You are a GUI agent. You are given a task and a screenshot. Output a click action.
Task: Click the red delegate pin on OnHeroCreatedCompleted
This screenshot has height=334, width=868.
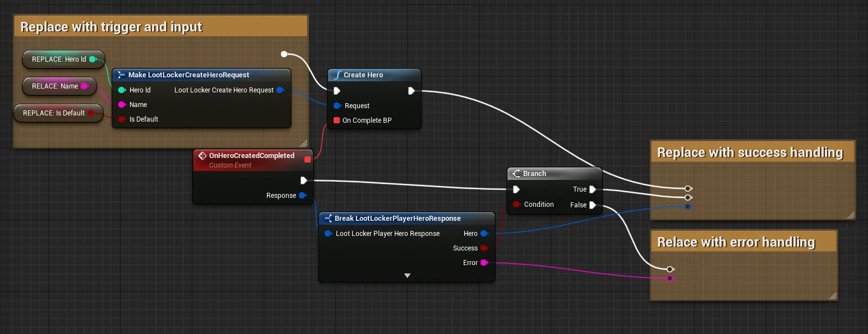pyautogui.click(x=307, y=160)
